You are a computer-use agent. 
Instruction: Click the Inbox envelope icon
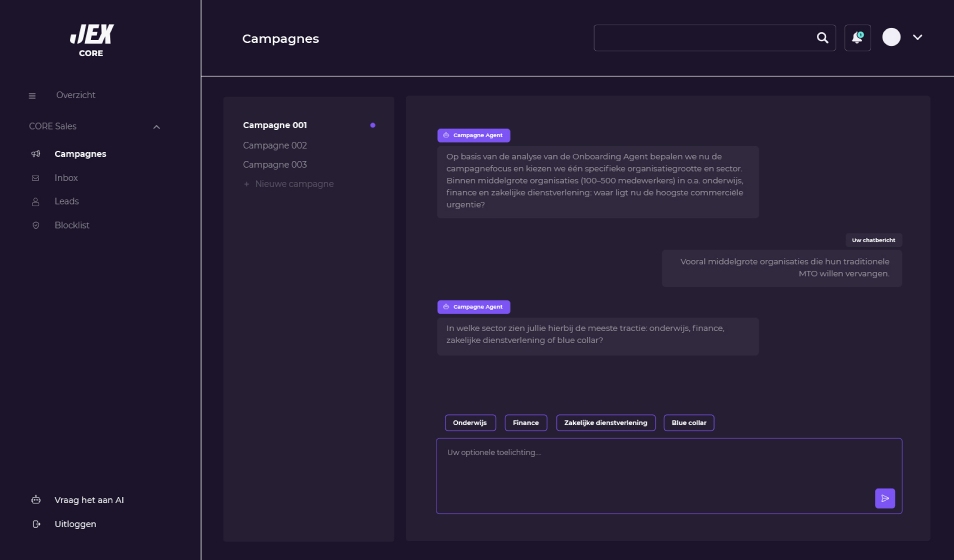pos(35,178)
